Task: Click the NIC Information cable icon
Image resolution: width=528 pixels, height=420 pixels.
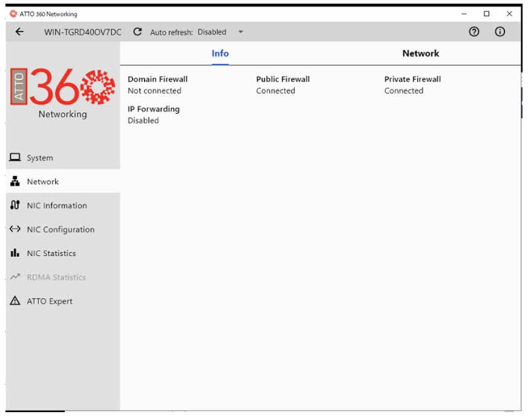Action: point(15,205)
